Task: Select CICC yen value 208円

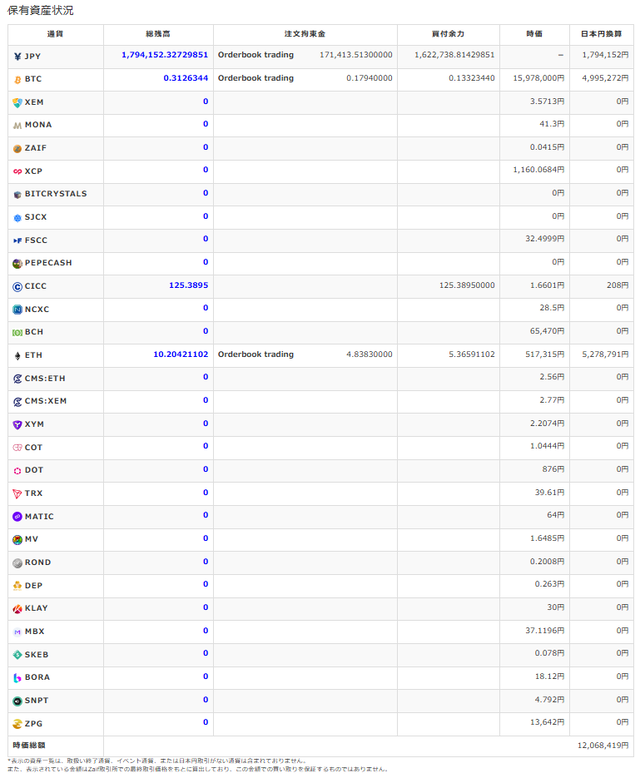Action: point(617,285)
